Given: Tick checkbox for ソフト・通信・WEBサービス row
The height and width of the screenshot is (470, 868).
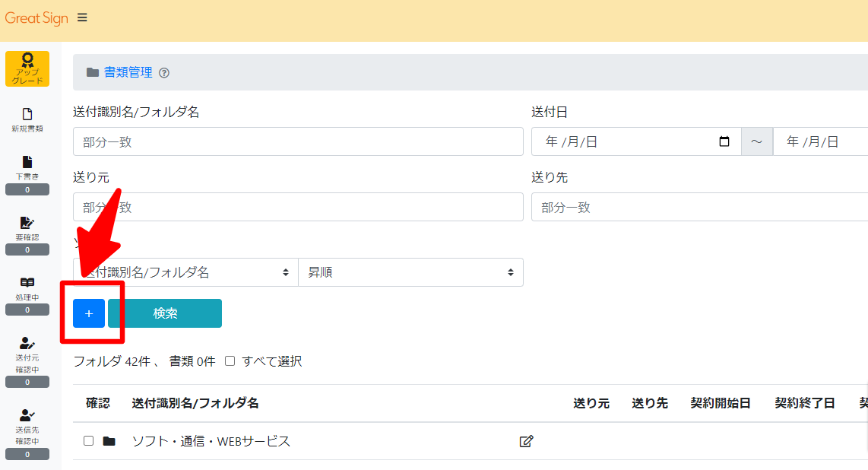Looking at the screenshot, I should [89, 441].
